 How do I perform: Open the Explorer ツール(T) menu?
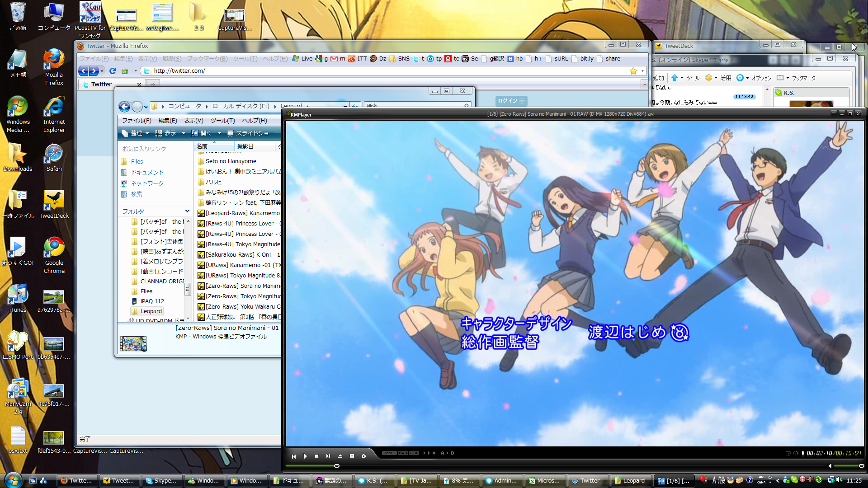pos(222,121)
